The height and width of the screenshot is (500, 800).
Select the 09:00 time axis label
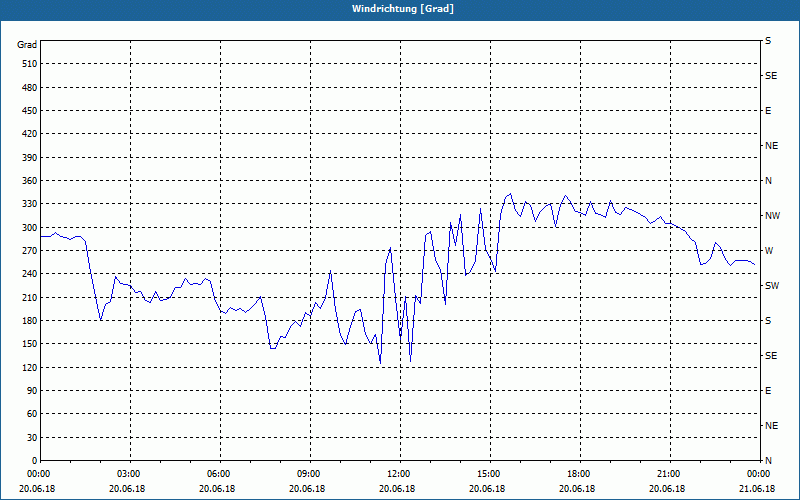pos(310,474)
